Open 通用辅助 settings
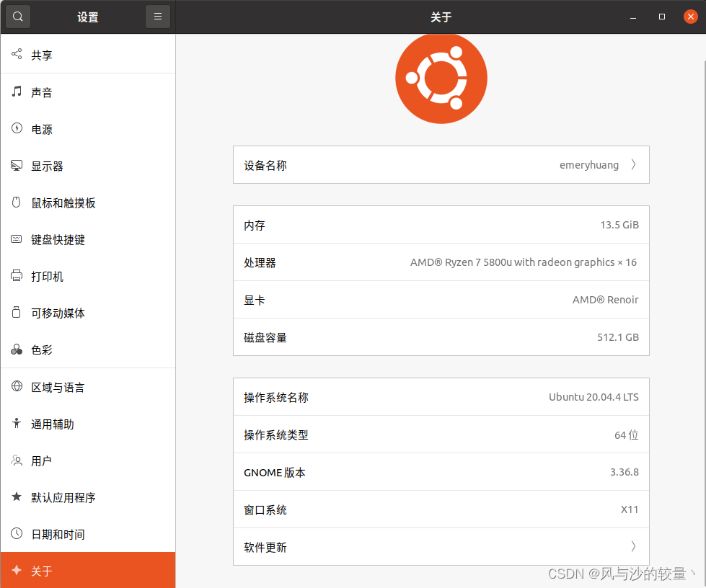Image resolution: width=706 pixels, height=588 pixels. (88, 423)
